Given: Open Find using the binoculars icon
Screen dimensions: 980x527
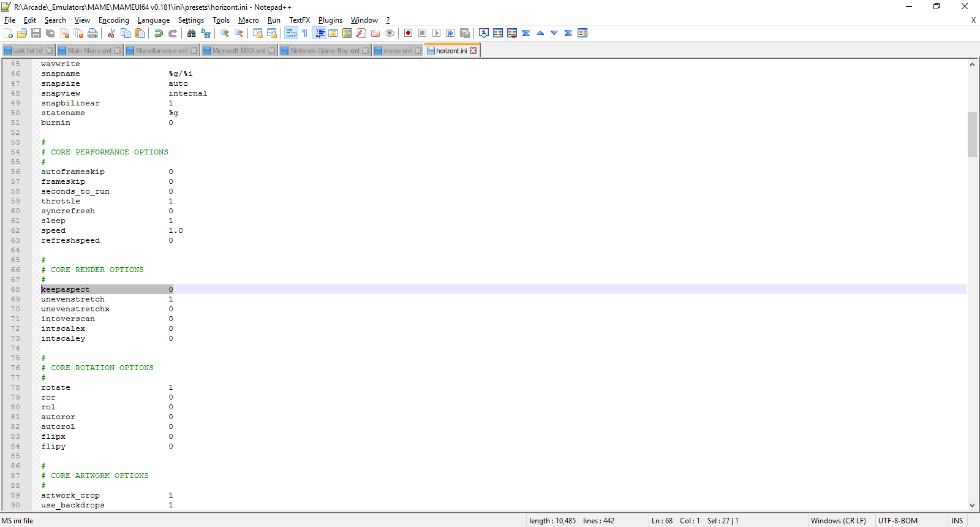Looking at the screenshot, I should pyautogui.click(x=192, y=33).
